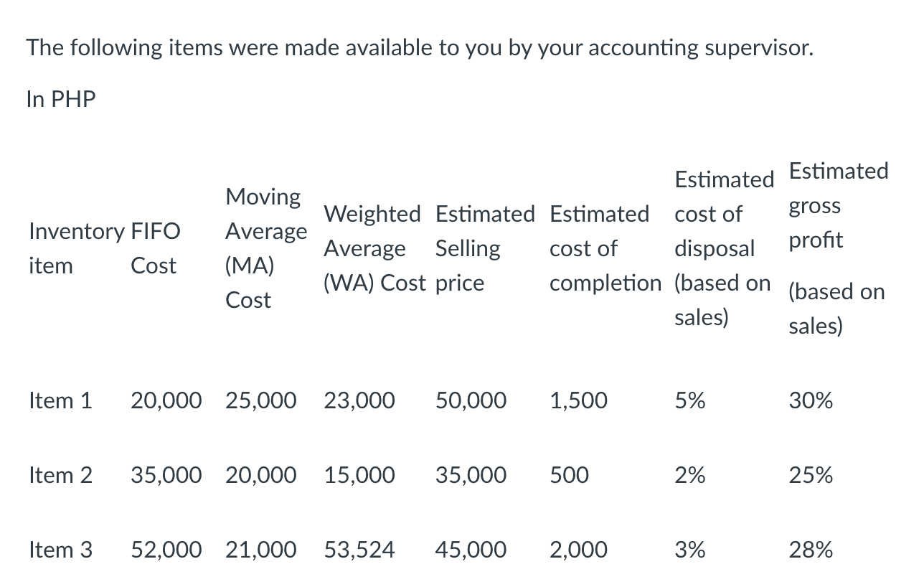The width and height of the screenshot is (924, 587).
Task: Select the accounting supervisor intro sentence
Action: pos(420,49)
